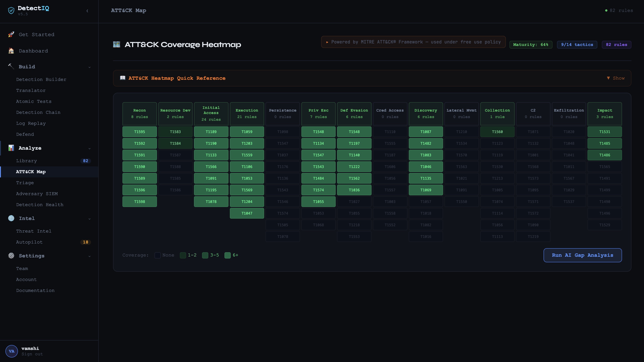
Task: Click the house icon beside Dashboard
Action: [11, 51]
